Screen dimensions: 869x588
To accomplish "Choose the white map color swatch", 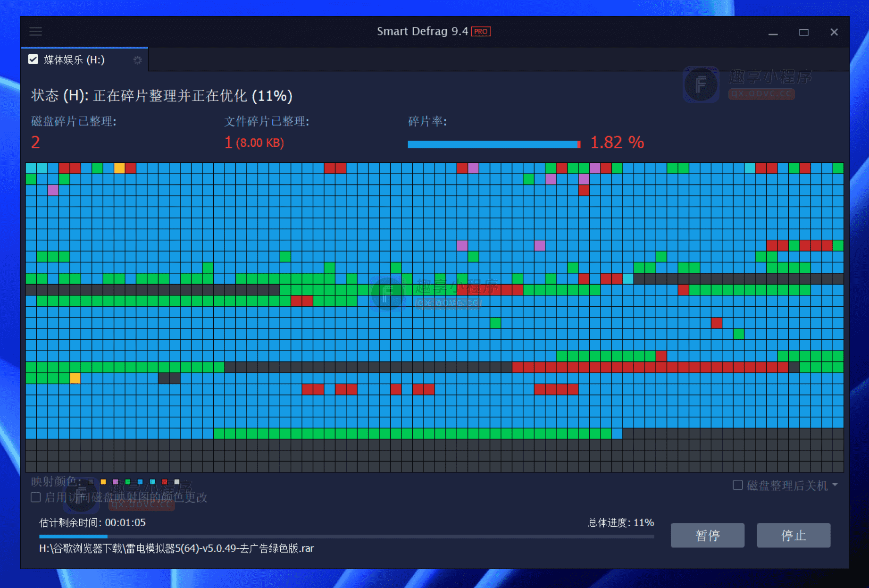I will pos(177,482).
